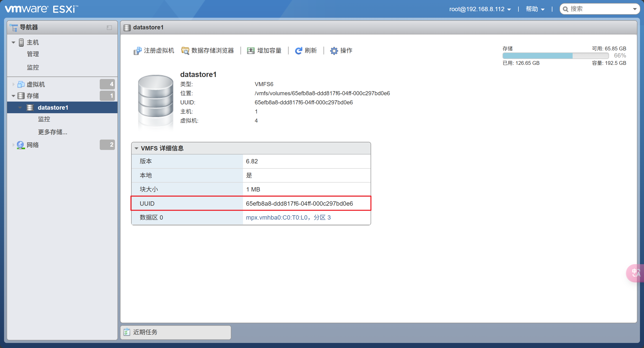Click the Recent tasks (近期任务) clipboard icon
This screenshot has height=348, width=644.
coord(127,332)
